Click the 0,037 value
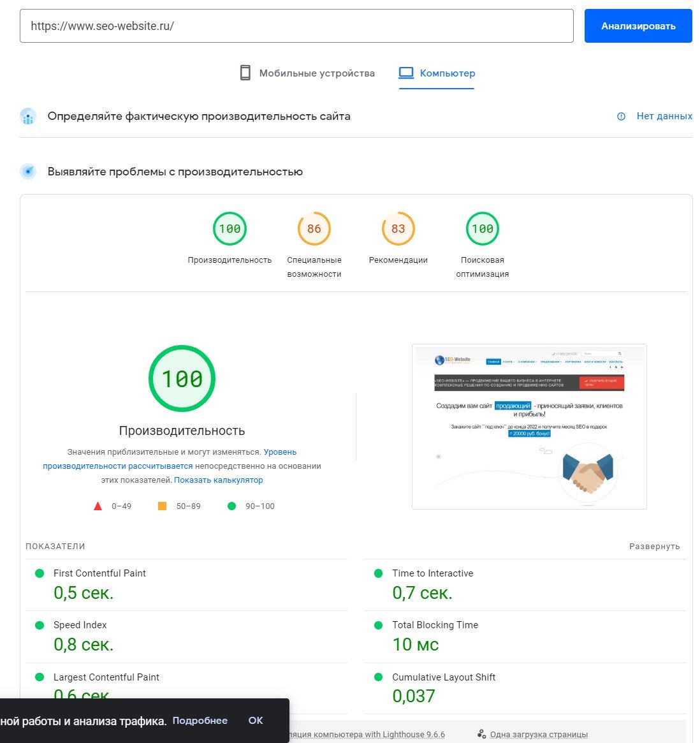The image size is (700, 743). [x=414, y=696]
